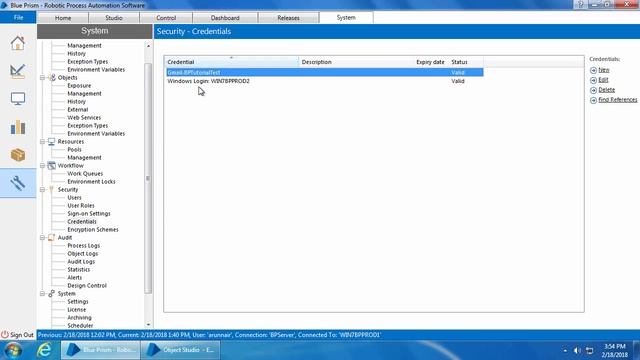Click the Objects tree node icon
This screenshot has height=360, width=640.
click(52, 78)
